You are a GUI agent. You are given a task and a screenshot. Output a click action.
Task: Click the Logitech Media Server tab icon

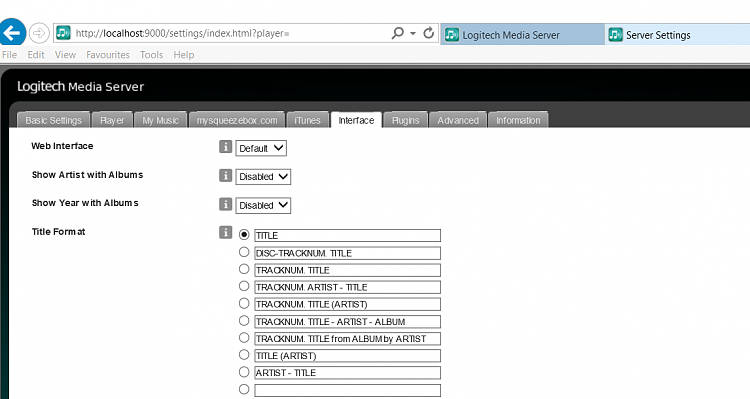click(x=452, y=35)
